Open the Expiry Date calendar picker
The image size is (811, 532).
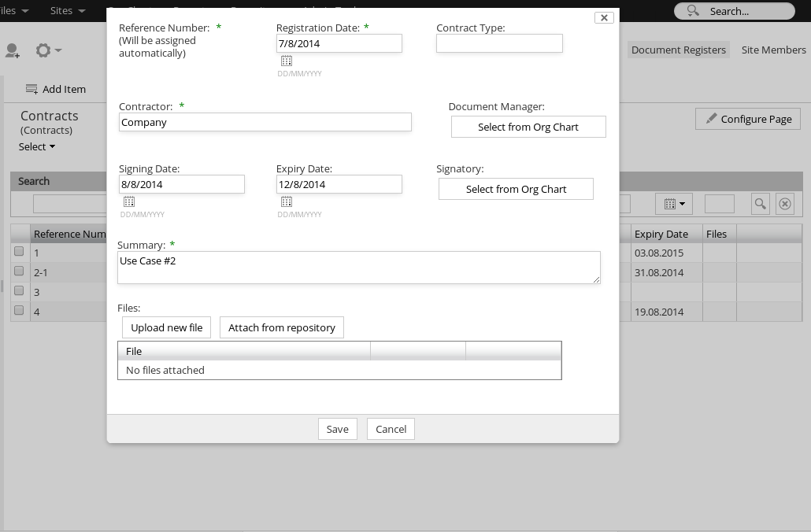(x=287, y=201)
